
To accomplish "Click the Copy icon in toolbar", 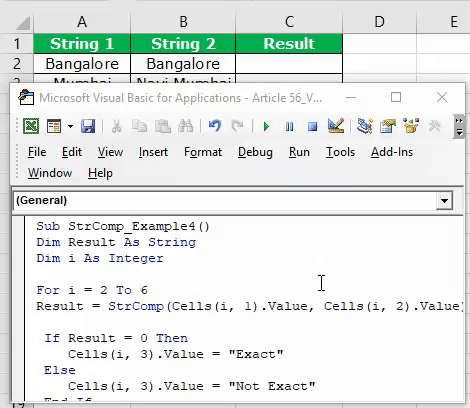I will (139, 126).
